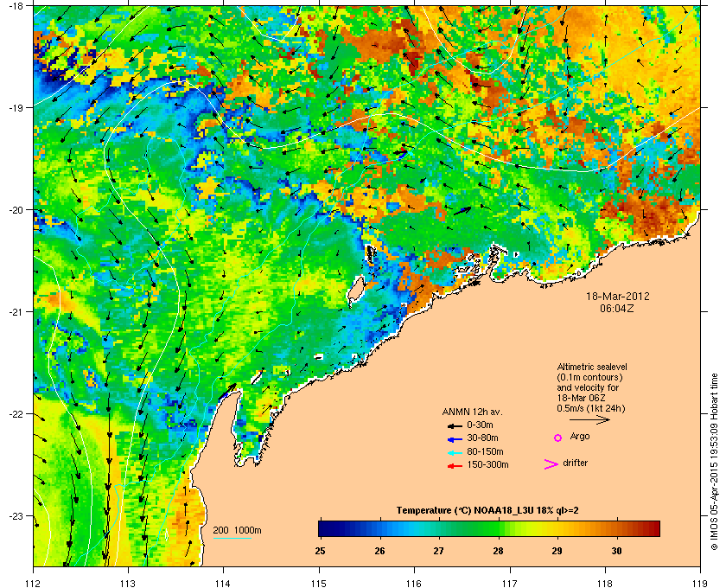Click the blue 30-80m legend arrow
The height and width of the screenshot is (588, 726).
tap(455, 438)
